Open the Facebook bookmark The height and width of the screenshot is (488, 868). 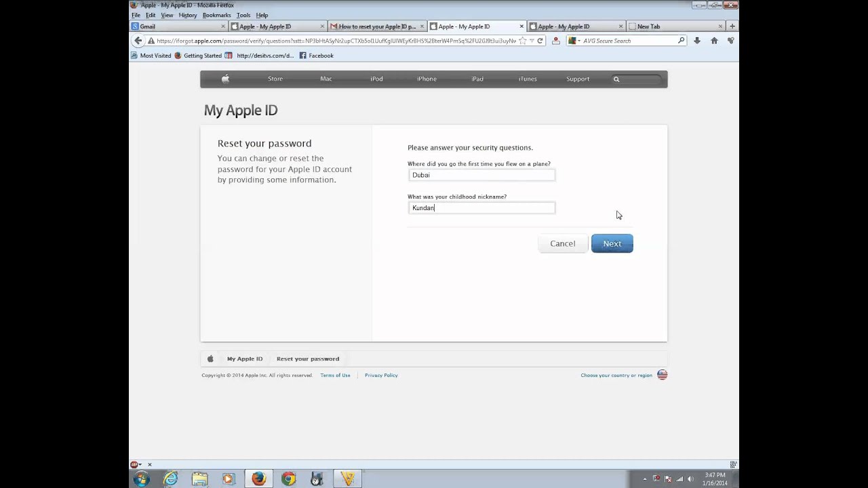pyautogui.click(x=317, y=56)
